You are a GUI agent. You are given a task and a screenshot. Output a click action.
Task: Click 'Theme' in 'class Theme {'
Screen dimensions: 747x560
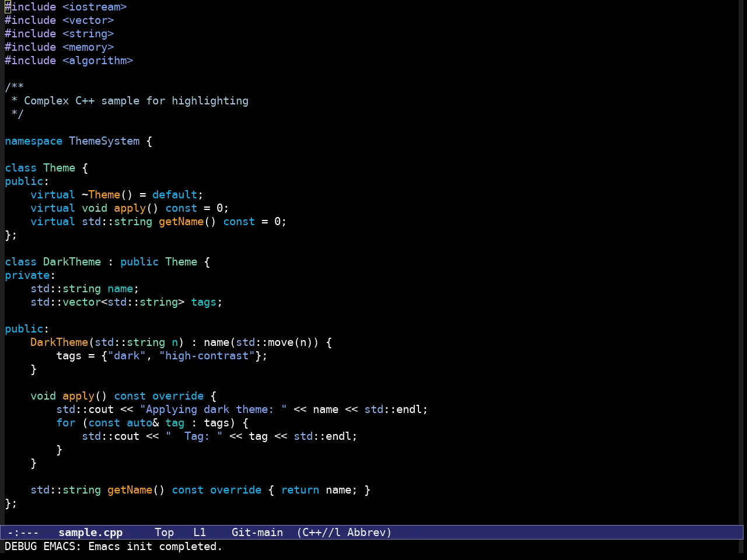coord(60,168)
